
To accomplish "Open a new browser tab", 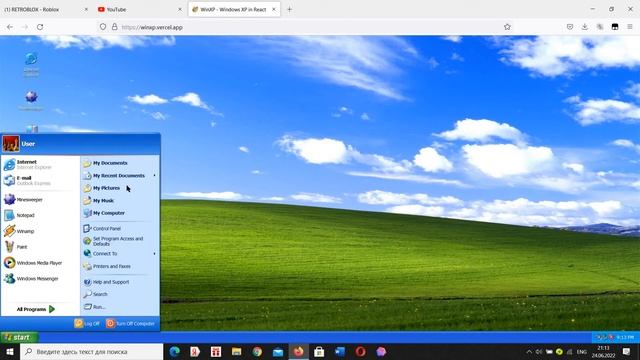I will (289, 9).
